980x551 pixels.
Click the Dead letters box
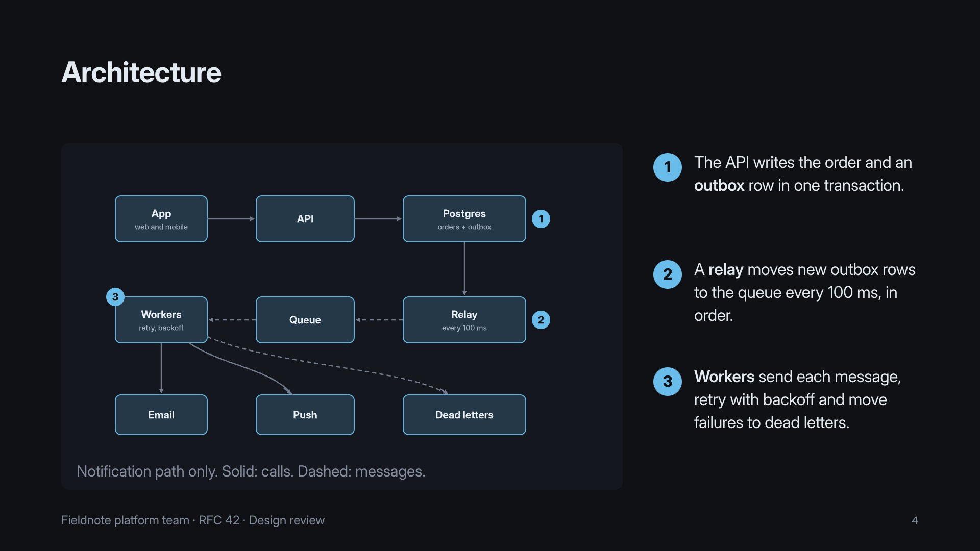464,415
